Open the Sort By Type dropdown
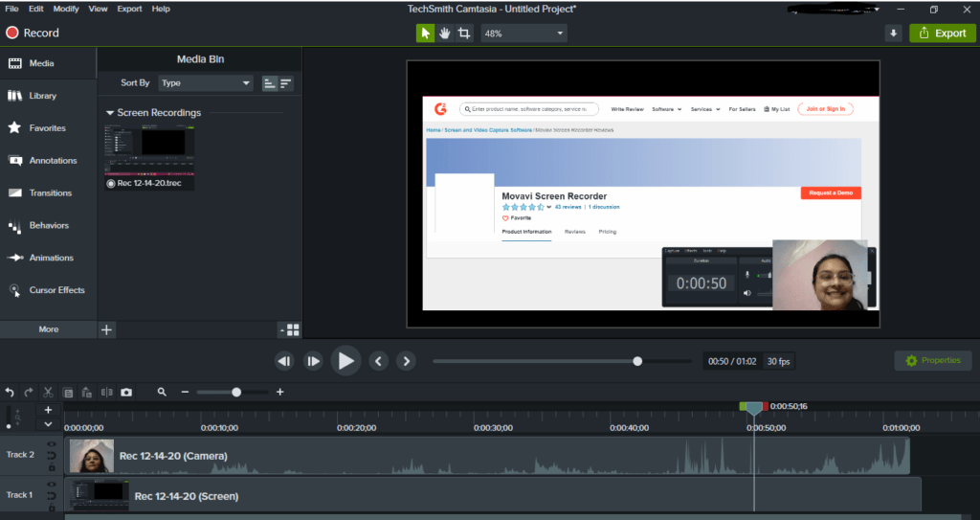This screenshot has width=980, height=520. tap(205, 83)
